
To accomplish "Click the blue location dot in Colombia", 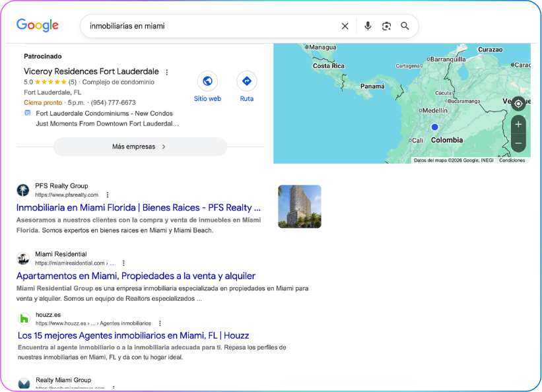I will (435, 127).
